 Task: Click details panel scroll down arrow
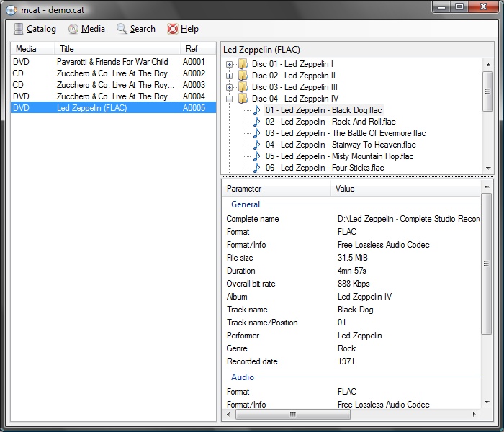pos(487,402)
